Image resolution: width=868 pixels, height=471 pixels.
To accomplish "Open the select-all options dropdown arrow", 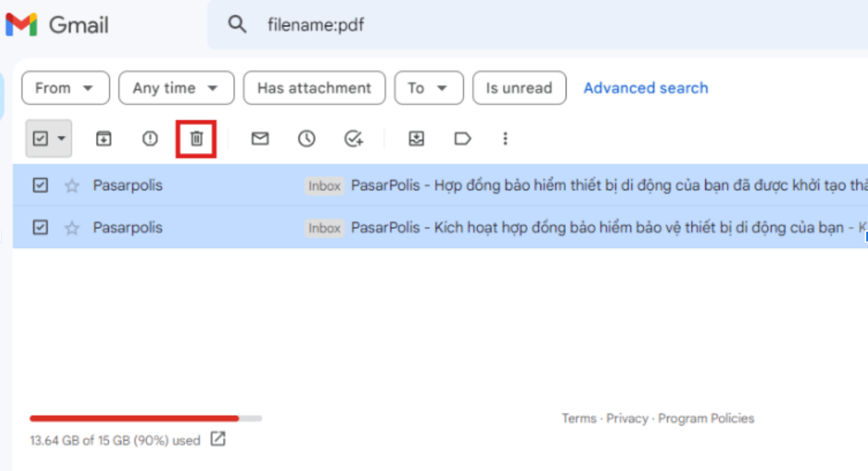I will pos(62,139).
